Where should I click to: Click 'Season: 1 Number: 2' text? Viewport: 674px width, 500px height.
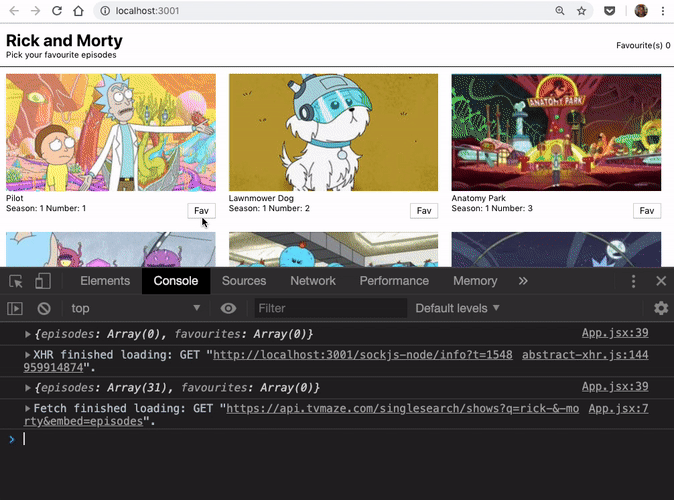269,209
